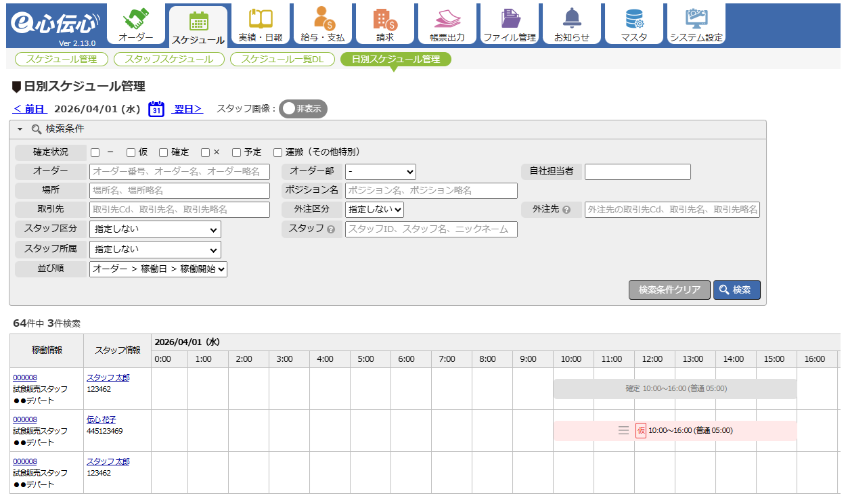Viewport: 850px width, 504px height.
Task: Toggle the スタッフ画像 非表示 switch
Action: click(303, 109)
